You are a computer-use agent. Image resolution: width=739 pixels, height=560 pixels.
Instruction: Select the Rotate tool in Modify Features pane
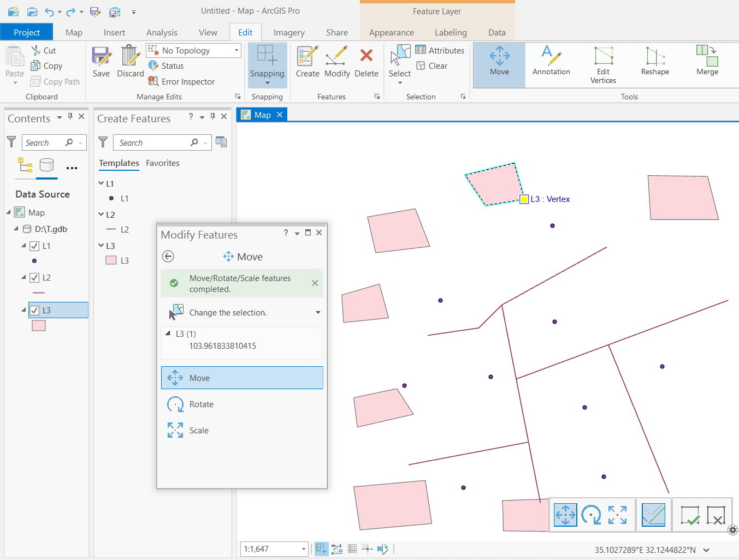[x=201, y=404]
